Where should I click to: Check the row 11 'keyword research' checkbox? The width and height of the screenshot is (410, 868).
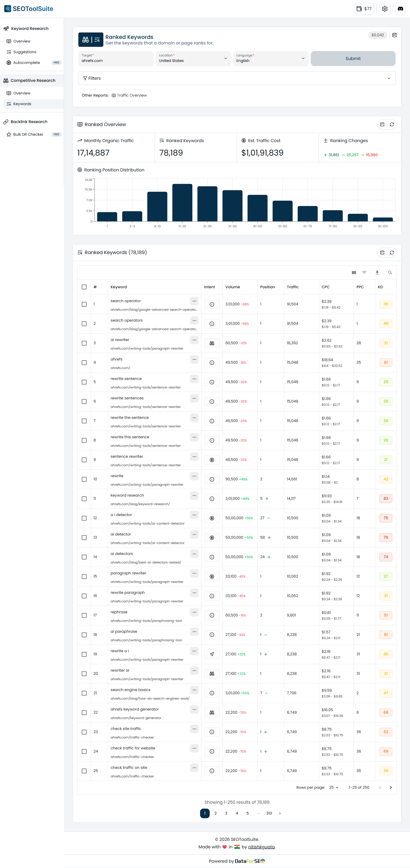tap(84, 499)
